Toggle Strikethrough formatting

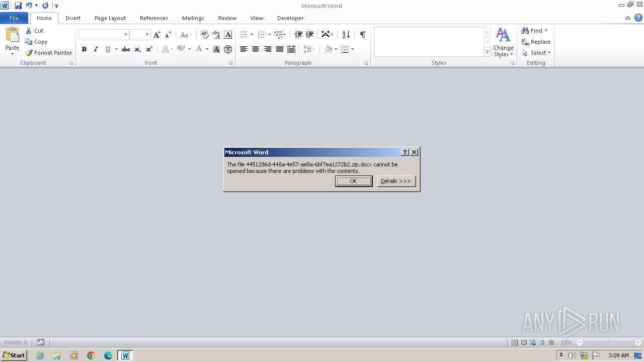126,49
